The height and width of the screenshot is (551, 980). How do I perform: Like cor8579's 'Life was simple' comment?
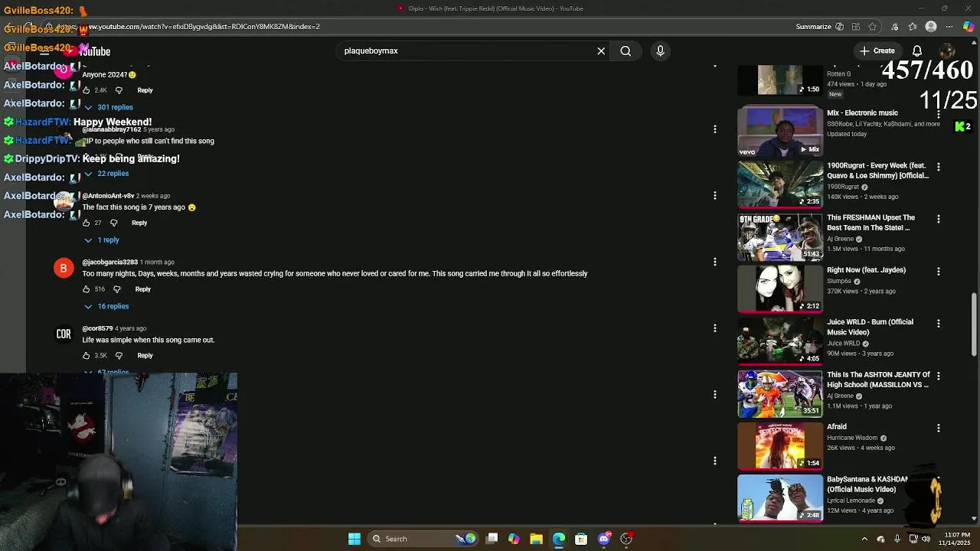(x=86, y=356)
